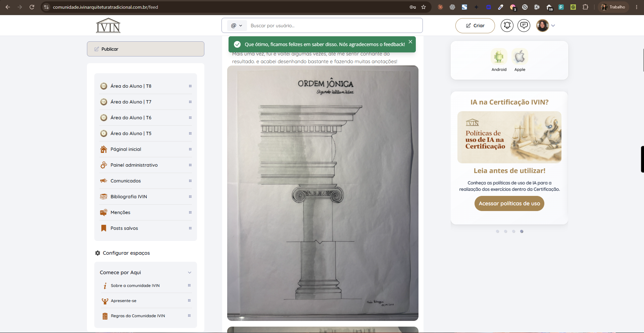644x333 pixels.
Task: Open Configurar espaços settings link
Action: [x=122, y=253]
